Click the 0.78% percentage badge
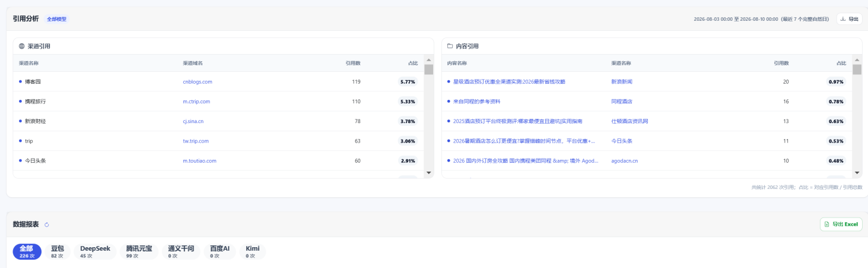Image resolution: width=868 pixels, height=268 pixels. [836, 102]
